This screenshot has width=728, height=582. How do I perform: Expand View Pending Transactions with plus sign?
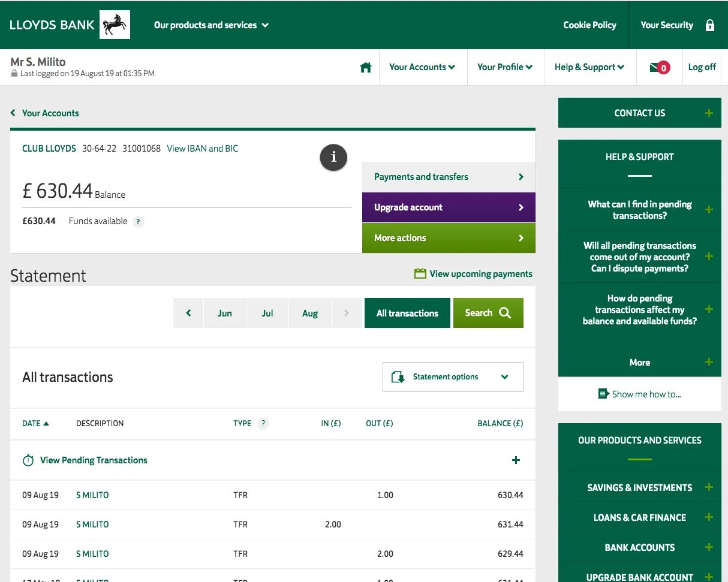pyautogui.click(x=516, y=460)
